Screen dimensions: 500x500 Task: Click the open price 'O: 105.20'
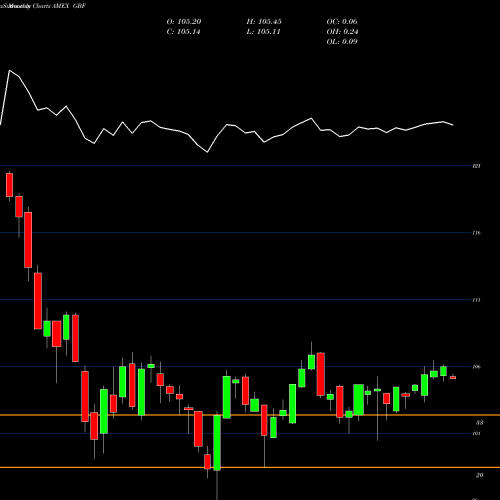click(x=184, y=22)
